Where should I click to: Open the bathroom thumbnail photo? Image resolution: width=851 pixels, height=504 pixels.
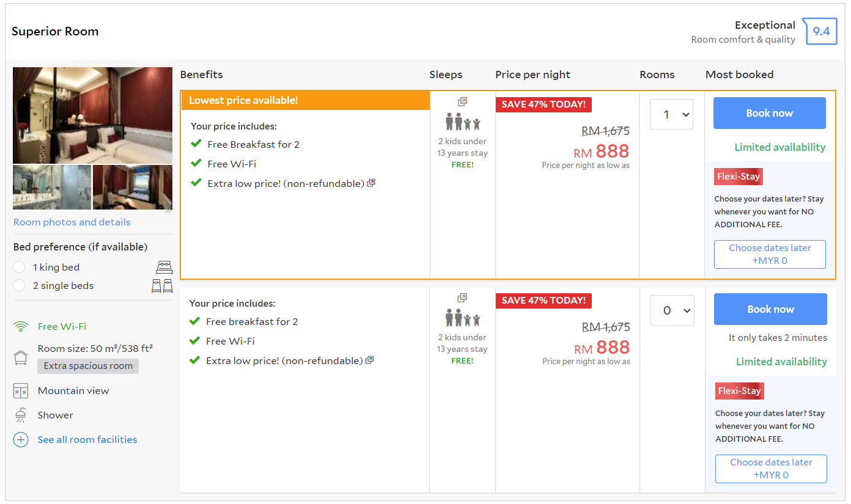pos(52,188)
